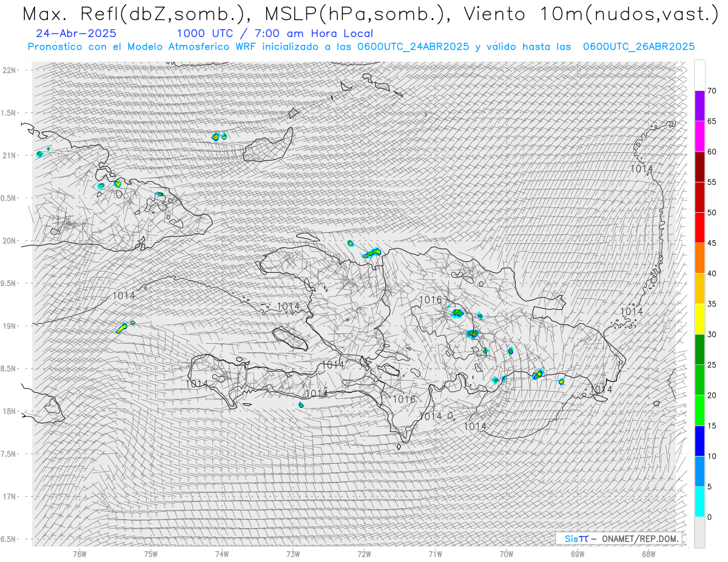728x562 pixels.
Task: Select the bright red 45–50 dBZ swatch
Action: coord(699,228)
